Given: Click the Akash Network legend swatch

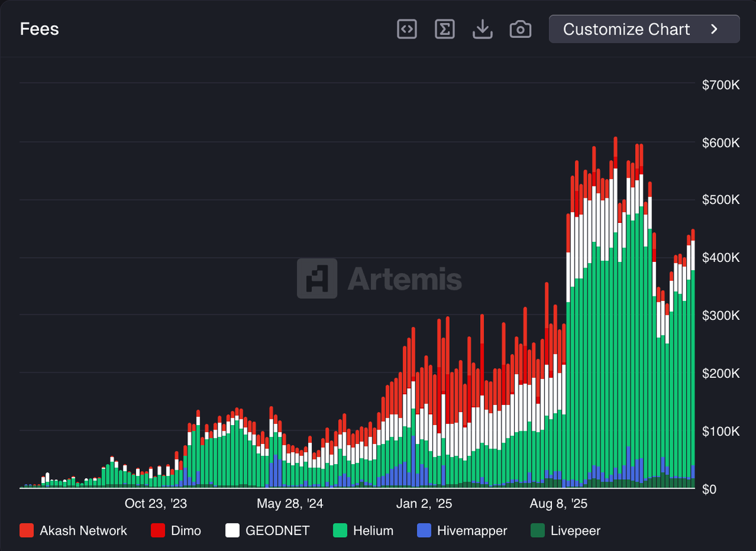Looking at the screenshot, I should click(26, 531).
